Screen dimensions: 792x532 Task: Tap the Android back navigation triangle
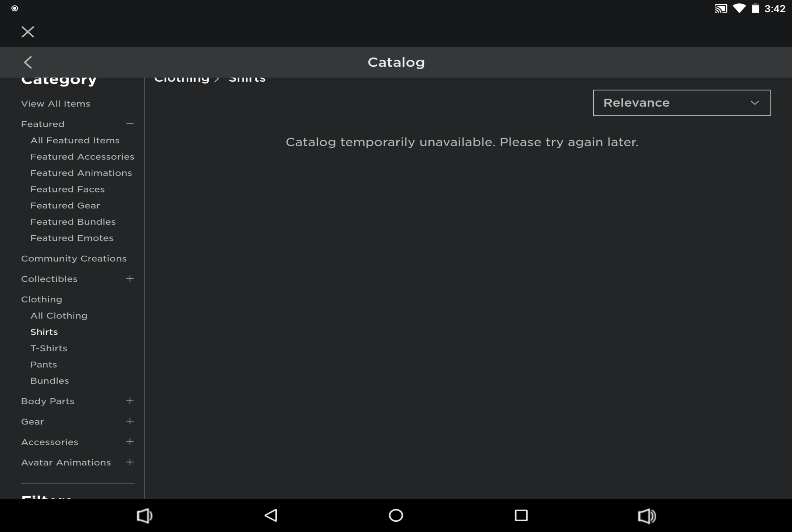pos(270,515)
